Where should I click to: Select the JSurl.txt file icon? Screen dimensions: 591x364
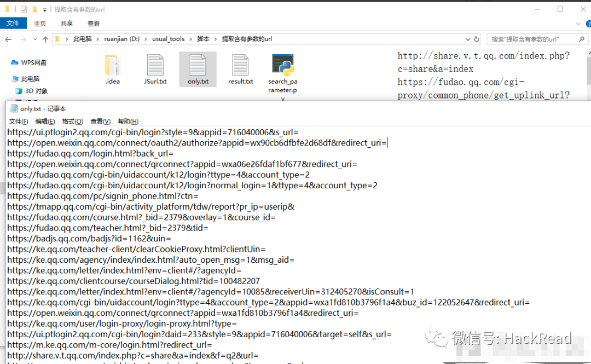point(155,65)
